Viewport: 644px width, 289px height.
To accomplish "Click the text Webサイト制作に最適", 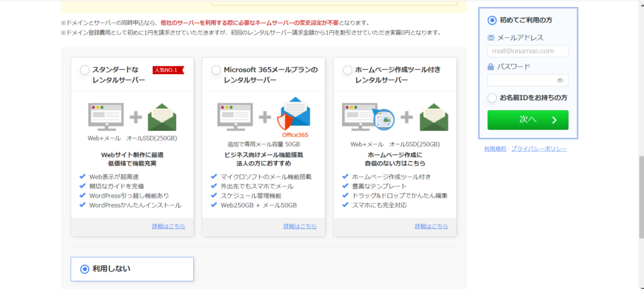I will tap(132, 155).
